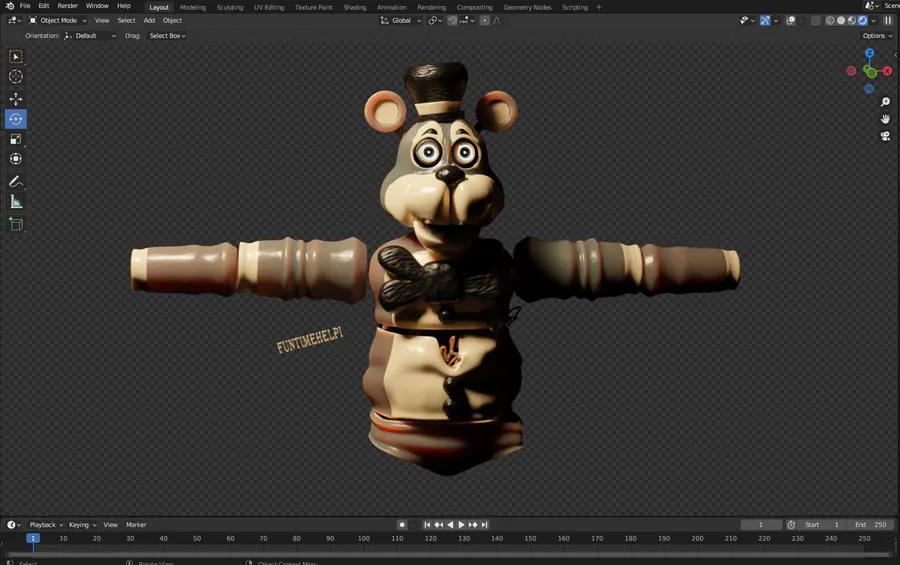Open the Global transform orientation dropdown

click(401, 21)
